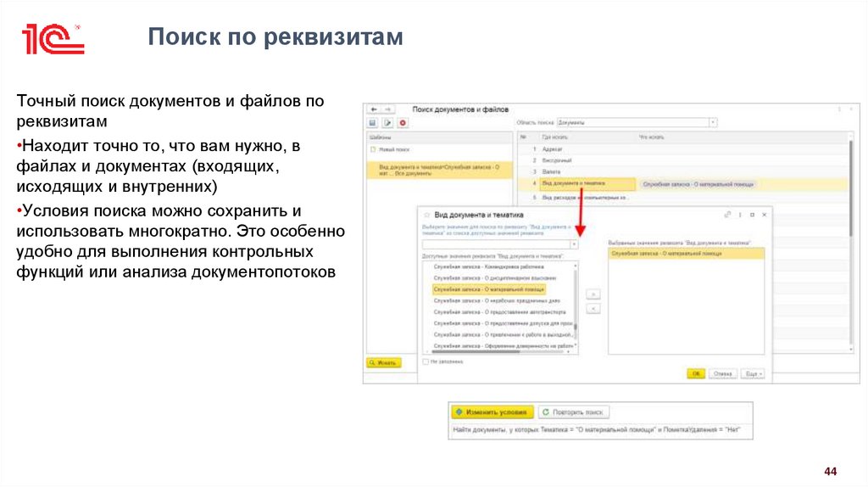868x487 pixels.
Task: Open the Ещё dropdown button
Action: pyautogui.click(x=754, y=374)
